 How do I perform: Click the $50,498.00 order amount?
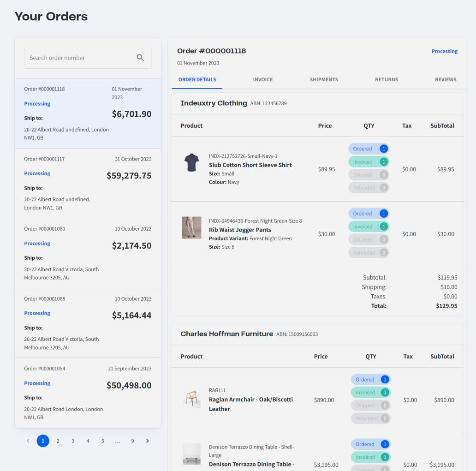tap(129, 385)
